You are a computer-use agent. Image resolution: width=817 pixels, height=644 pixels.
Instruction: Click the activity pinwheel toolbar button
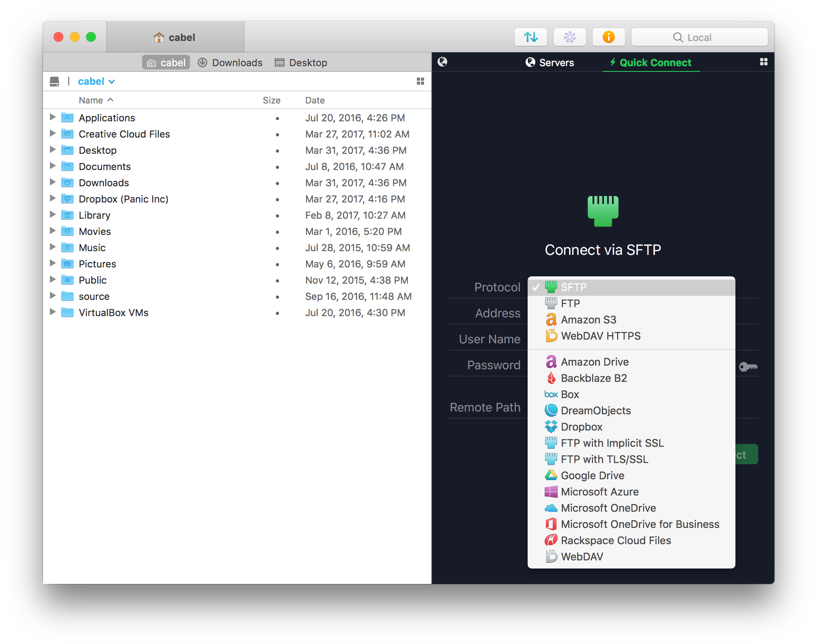click(569, 37)
